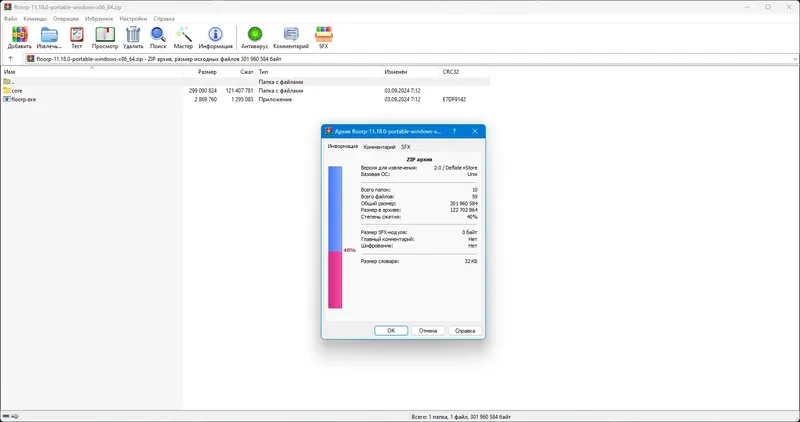Click the WinRAR icon in title bar

point(7,7)
